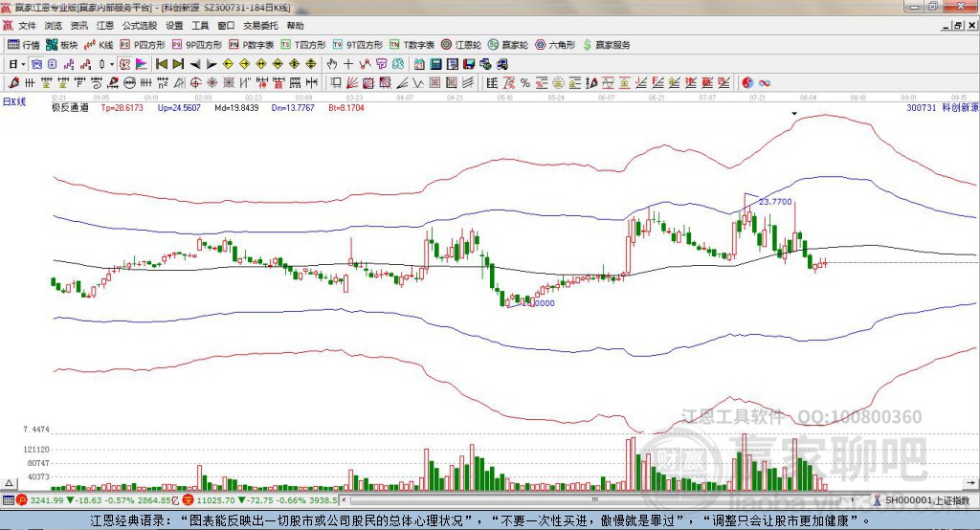Click the colored flag icon
Screen dimensions: 980x530
pyautogui.click(x=142, y=64)
